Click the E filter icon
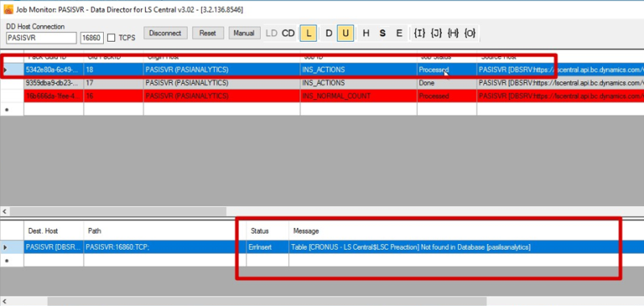The width and height of the screenshot is (644, 306). click(x=399, y=33)
